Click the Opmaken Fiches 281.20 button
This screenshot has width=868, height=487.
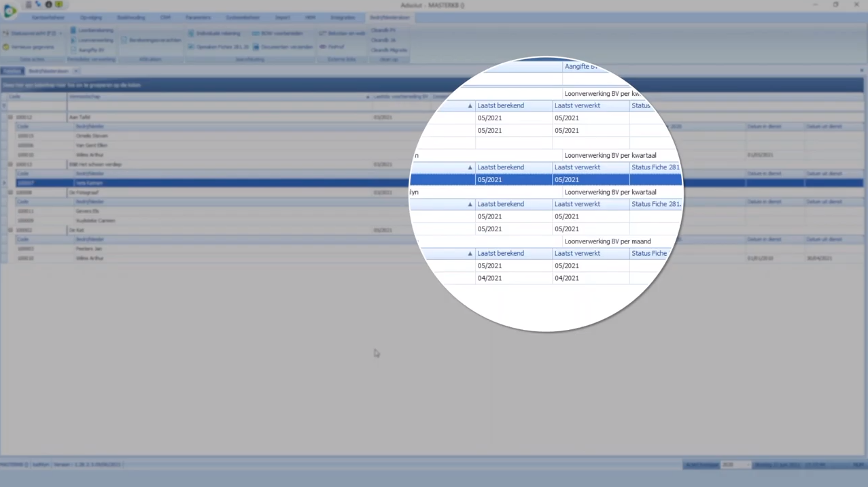click(x=191, y=47)
